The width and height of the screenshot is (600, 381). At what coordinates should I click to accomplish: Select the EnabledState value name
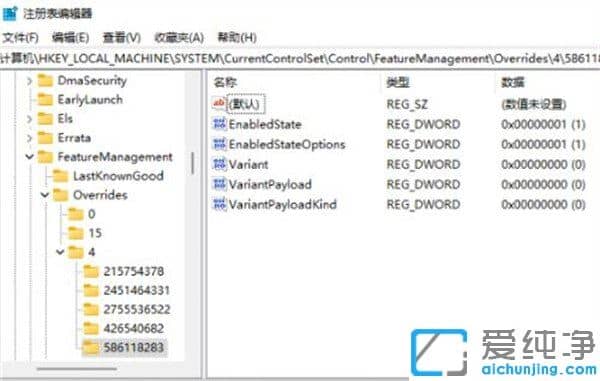[265, 124]
